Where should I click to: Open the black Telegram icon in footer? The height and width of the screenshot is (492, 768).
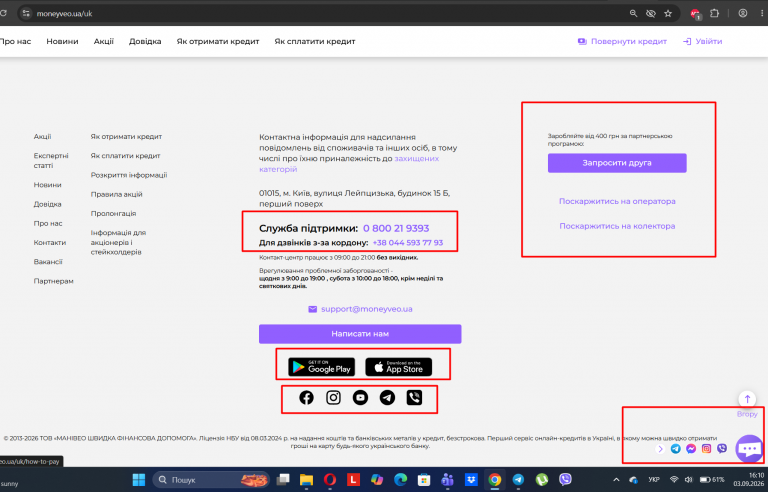[387, 397]
